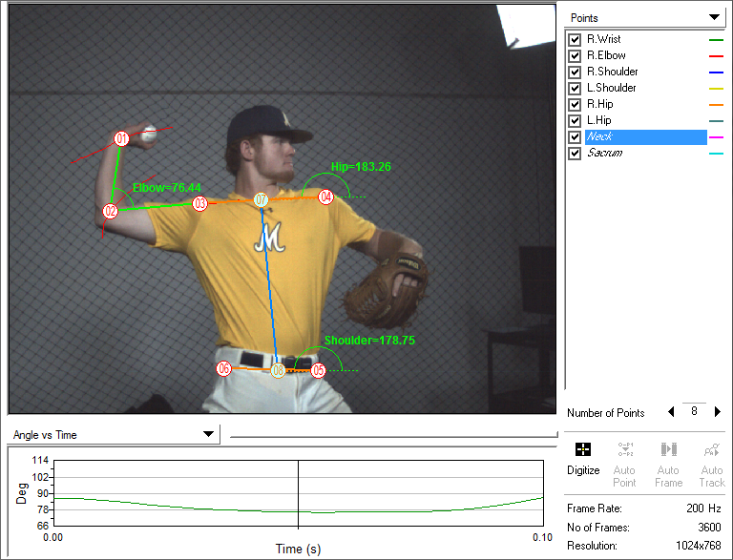The width and height of the screenshot is (733, 560).
Task: Activate the Auto Frame tool icon
Action: pyautogui.click(x=669, y=450)
